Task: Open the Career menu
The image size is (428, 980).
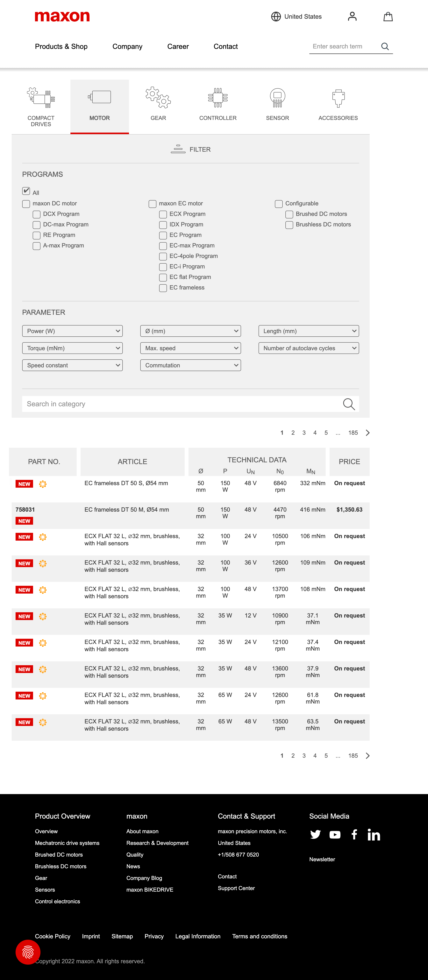Action: click(x=178, y=46)
